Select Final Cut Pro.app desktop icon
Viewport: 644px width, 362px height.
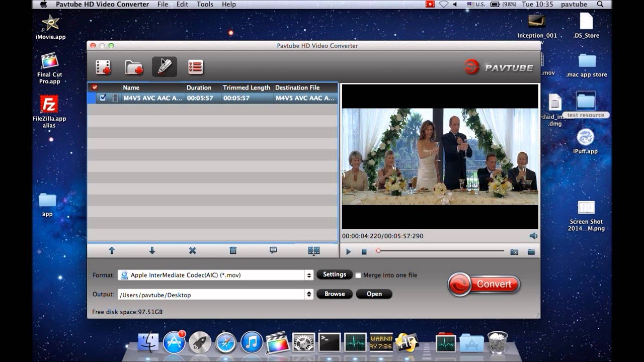point(50,69)
